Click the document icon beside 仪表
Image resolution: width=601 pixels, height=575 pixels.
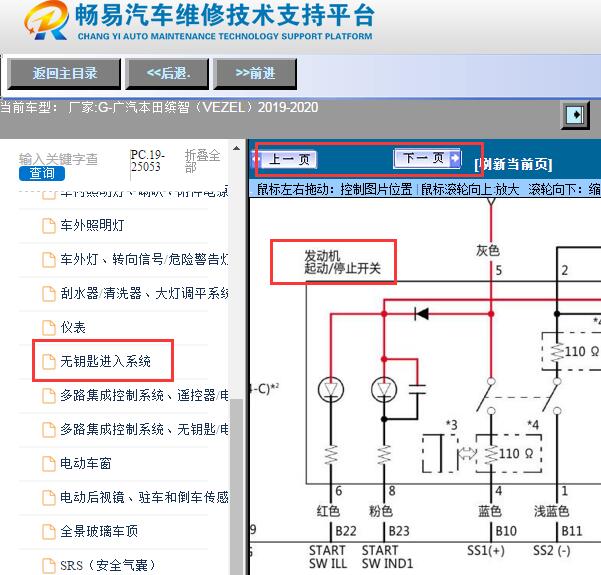pyautogui.click(x=49, y=328)
